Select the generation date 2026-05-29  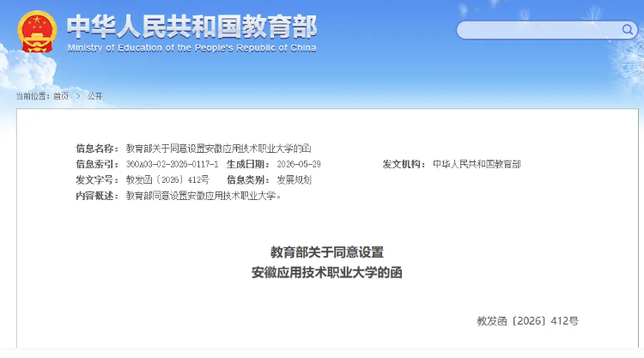tap(299, 164)
